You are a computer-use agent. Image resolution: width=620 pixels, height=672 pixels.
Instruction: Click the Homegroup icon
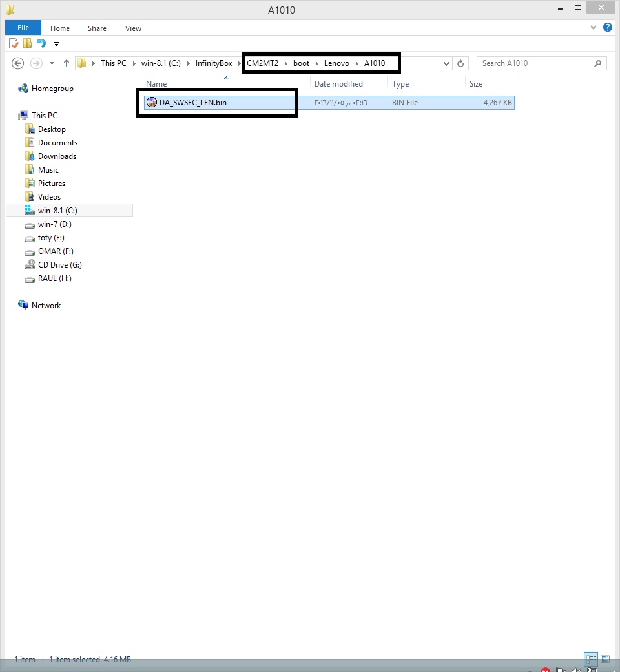tap(23, 89)
